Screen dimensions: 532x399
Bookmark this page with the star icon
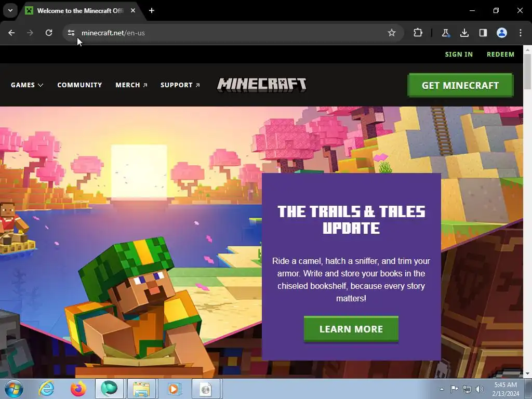click(392, 33)
